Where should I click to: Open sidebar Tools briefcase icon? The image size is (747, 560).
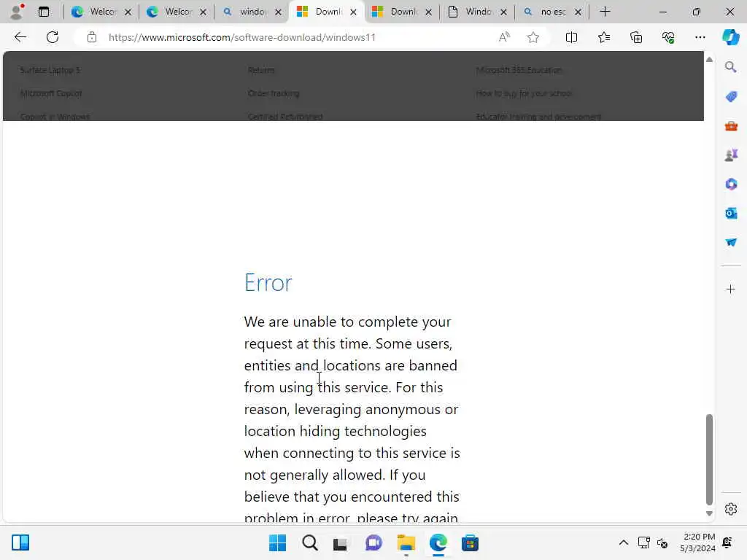tap(731, 126)
